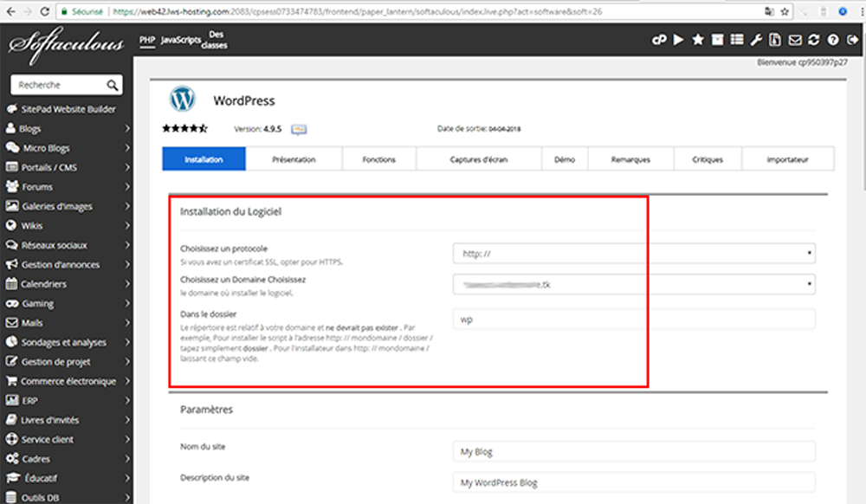Open the Critiques tab
The image size is (866, 504).
708,159
